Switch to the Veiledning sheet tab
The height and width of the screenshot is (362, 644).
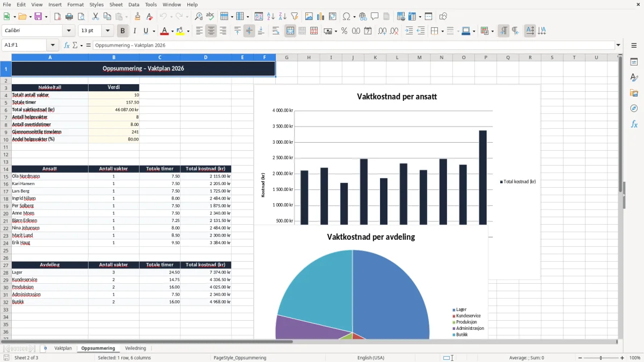pos(135,348)
